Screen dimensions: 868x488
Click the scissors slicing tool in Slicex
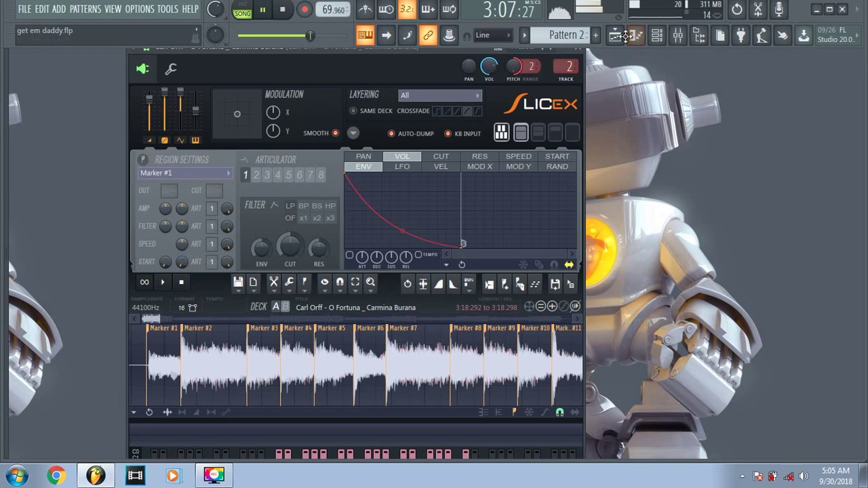(x=273, y=282)
